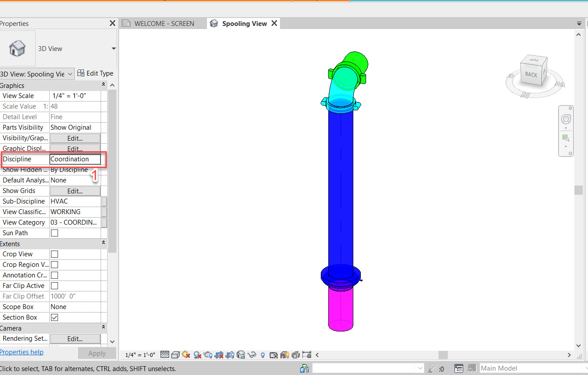Click Temporary Hide/Isolate sunglasses icon
Screen dimensions: 588x375
(x=252, y=355)
